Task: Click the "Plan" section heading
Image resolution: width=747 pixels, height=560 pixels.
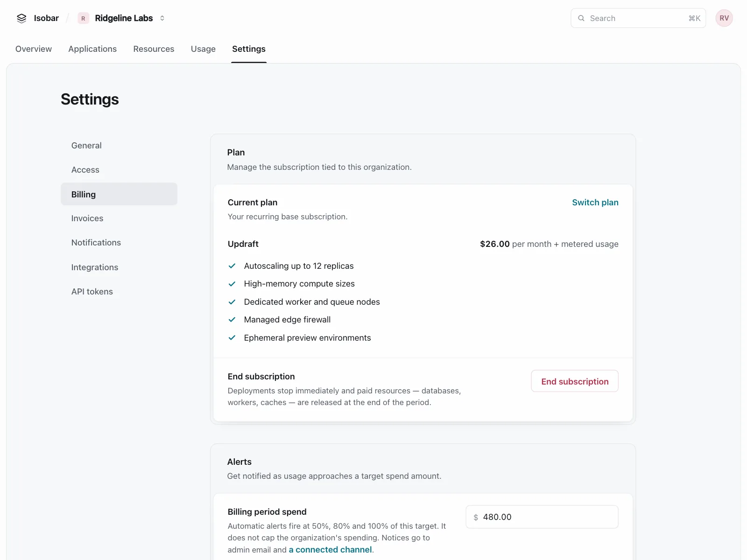Action: pyautogui.click(x=236, y=153)
